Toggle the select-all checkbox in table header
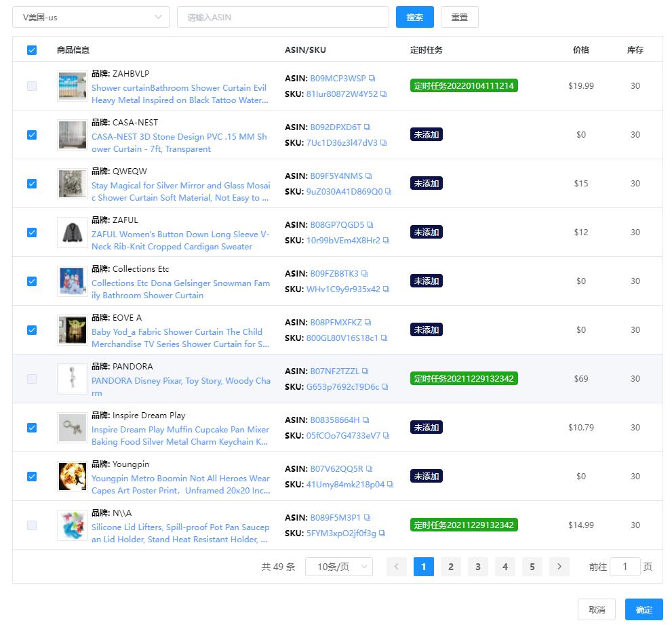 [x=32, y=49]
